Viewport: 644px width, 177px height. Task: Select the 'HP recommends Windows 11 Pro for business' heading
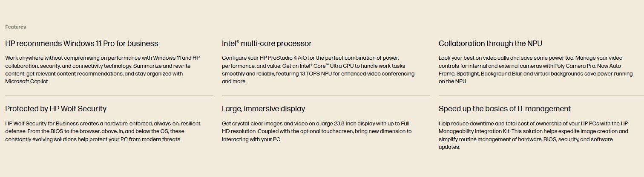pos(82,44)
